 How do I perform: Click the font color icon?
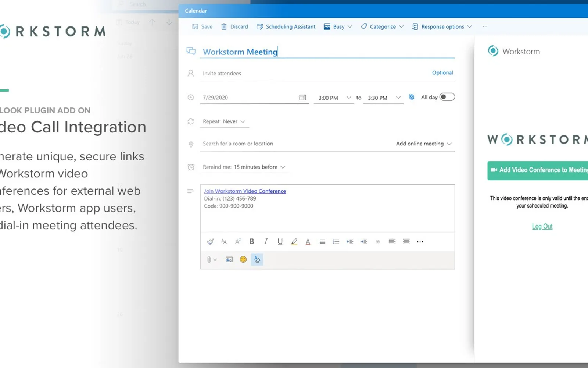308,242
